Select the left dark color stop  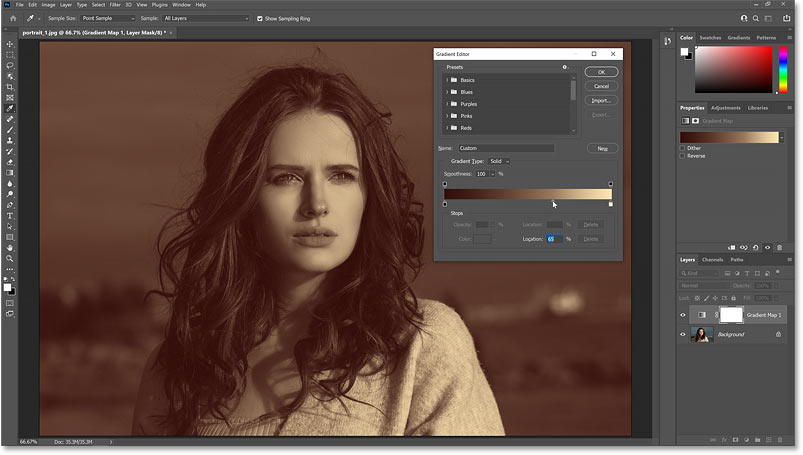[x=445, y=204]
